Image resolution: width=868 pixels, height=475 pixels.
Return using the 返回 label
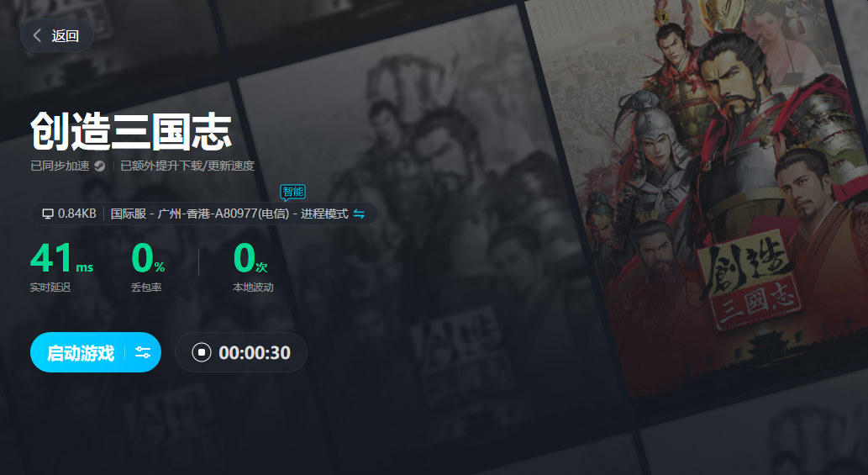(66, 36)
